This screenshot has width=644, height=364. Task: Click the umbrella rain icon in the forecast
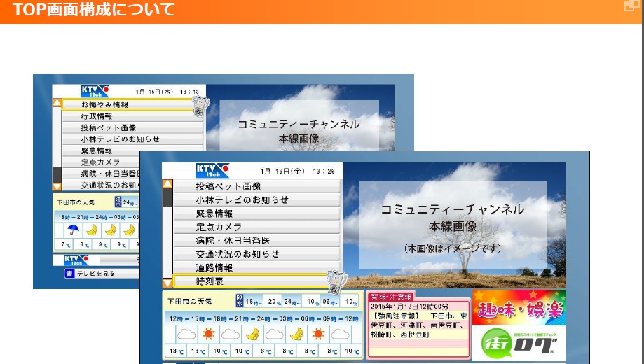72,230
